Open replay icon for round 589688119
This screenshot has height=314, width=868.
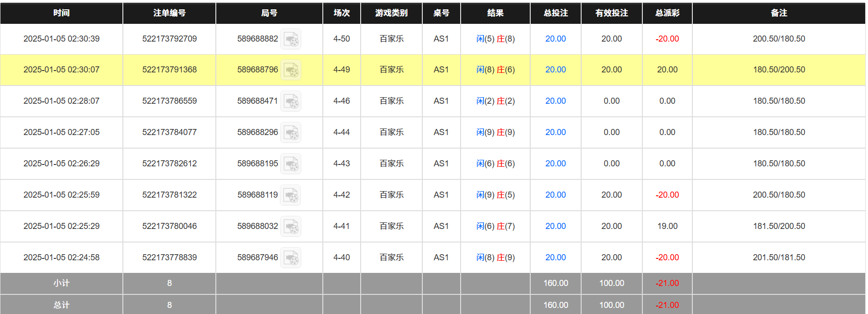291,195
